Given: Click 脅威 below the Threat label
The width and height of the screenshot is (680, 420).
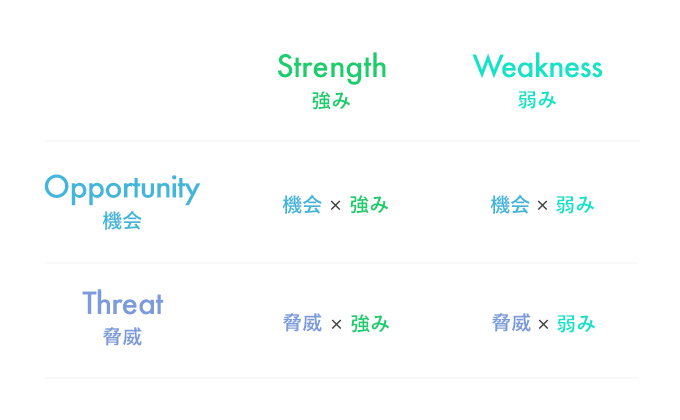Looking at the screenshot, I should point(122,337).
